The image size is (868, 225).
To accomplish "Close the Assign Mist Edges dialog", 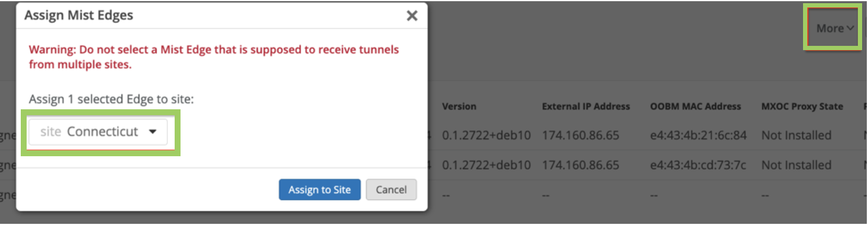I will point(412,16).
